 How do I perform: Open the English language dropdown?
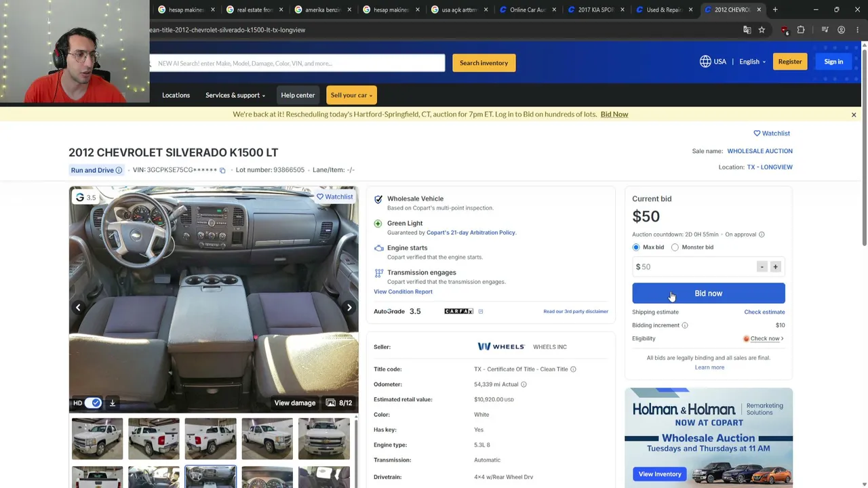[x=752, y=62]
